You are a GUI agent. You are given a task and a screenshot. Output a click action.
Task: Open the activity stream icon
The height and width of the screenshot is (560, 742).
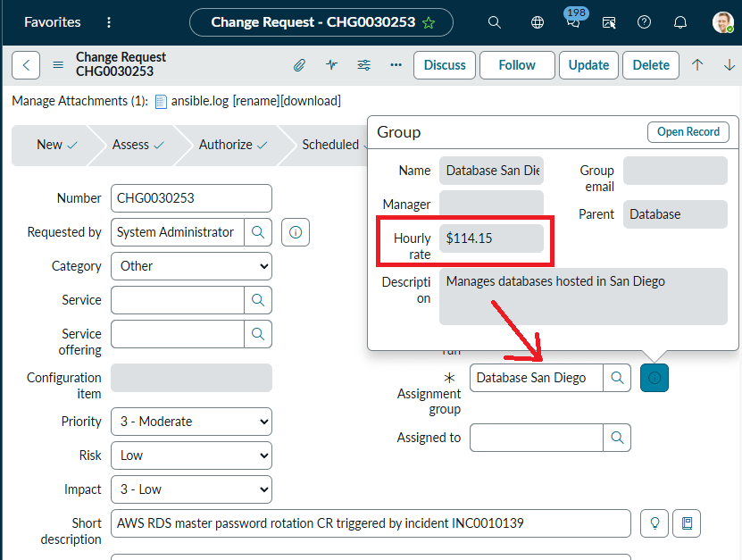[332, 65]
